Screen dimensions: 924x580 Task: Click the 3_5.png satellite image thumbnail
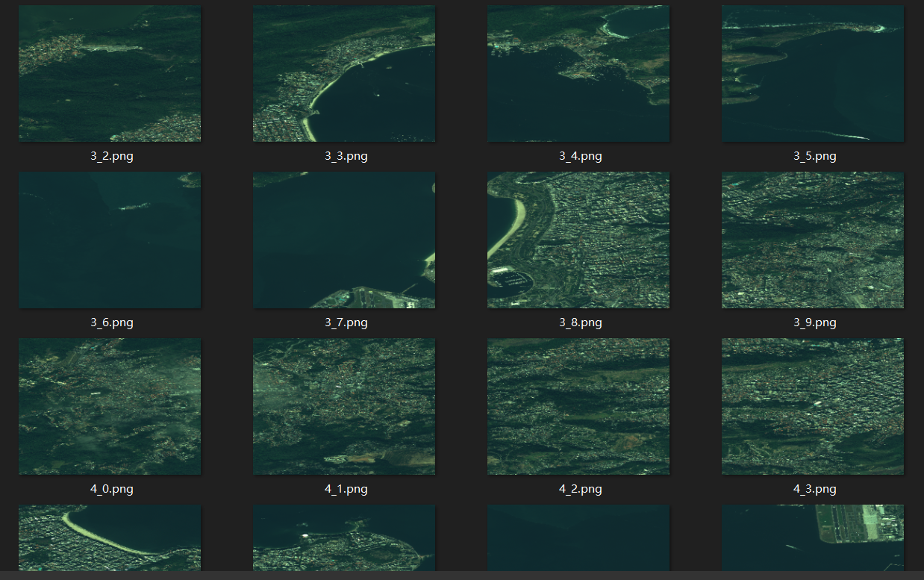(813, 73)
